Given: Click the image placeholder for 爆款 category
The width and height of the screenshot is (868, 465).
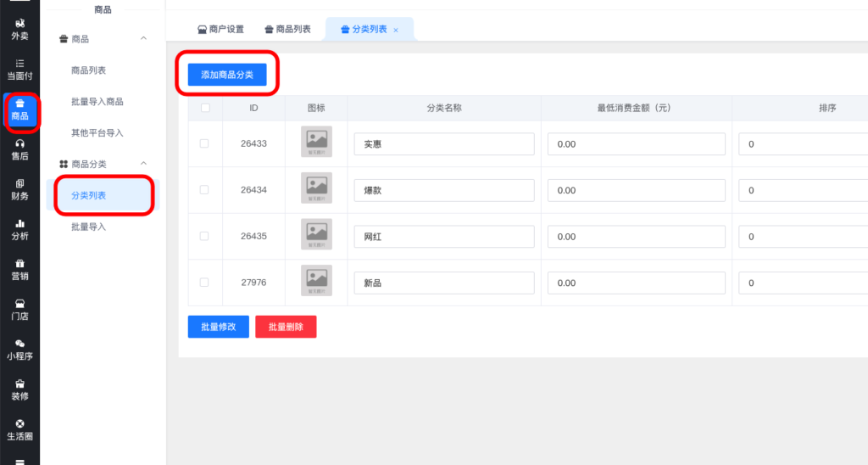Looking at the screenshot, I should (x=316, y=190).
